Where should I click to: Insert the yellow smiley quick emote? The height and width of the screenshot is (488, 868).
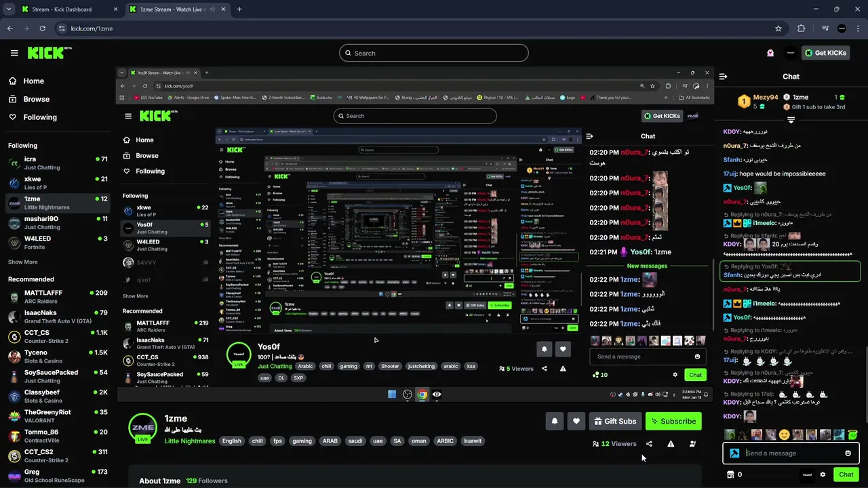(784, 434)
